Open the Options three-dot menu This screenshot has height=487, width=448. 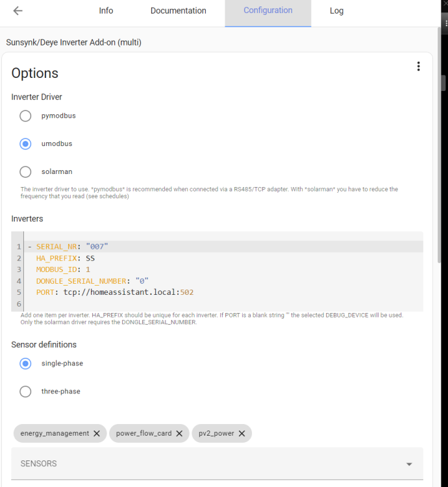[x=418, y=66]
